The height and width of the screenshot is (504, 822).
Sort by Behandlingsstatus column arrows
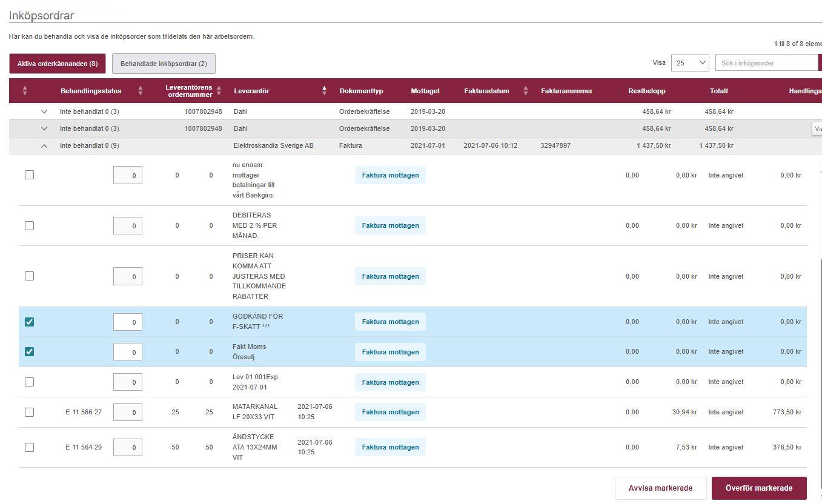point(141,91)
